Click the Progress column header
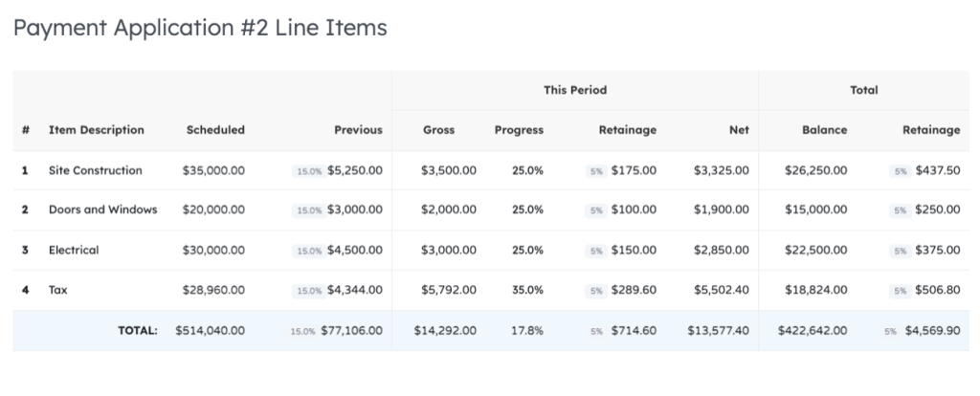980x396 pixels. point(519,130)
